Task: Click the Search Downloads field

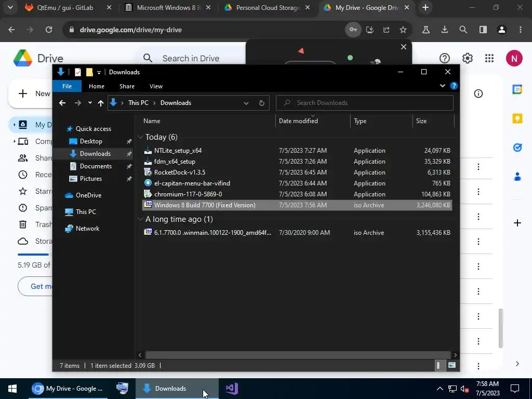Action: (x=364, y=103)
